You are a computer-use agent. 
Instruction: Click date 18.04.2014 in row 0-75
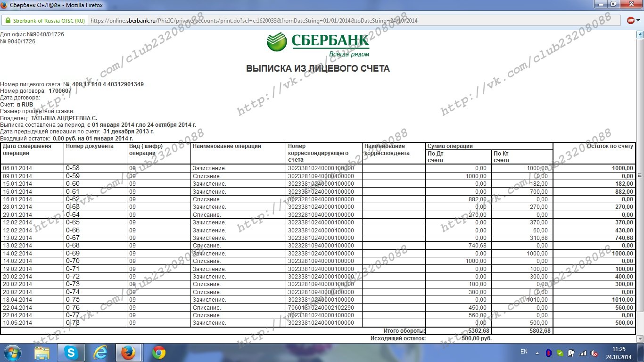click(x=17, y=300)
